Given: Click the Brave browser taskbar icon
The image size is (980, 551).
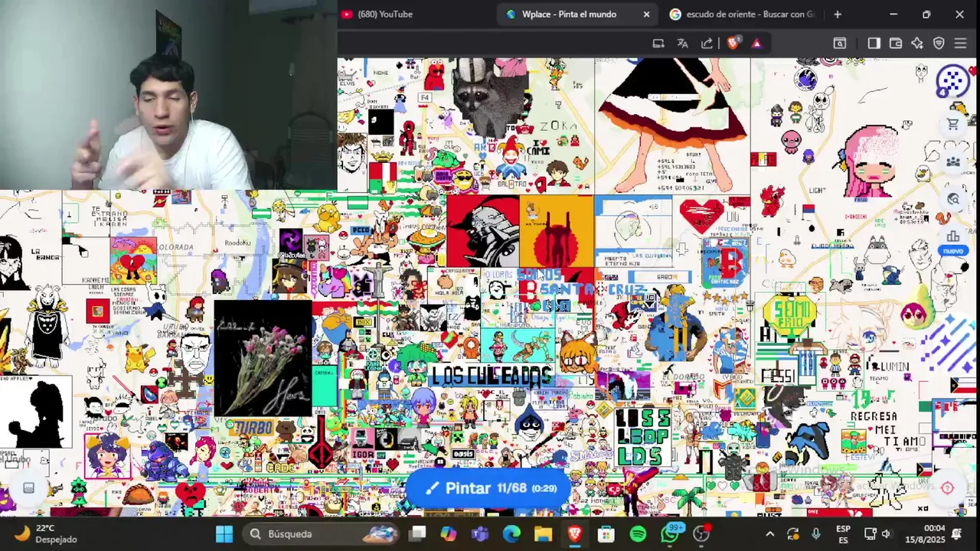Looking at the screenshot, I should (x=574, y=533).
